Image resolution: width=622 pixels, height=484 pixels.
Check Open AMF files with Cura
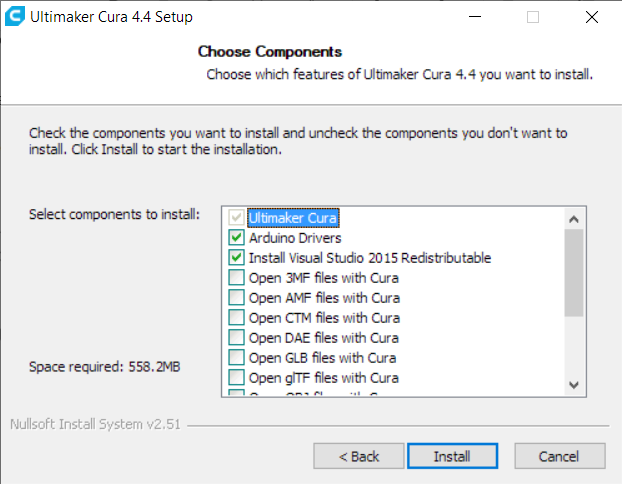pos(236,298)
